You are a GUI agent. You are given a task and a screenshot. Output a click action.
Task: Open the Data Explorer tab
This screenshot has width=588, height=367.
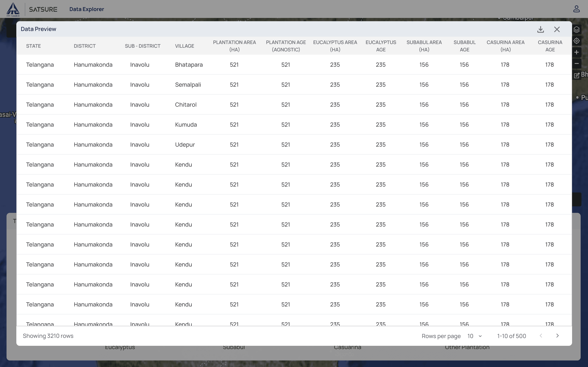point(87,9)
